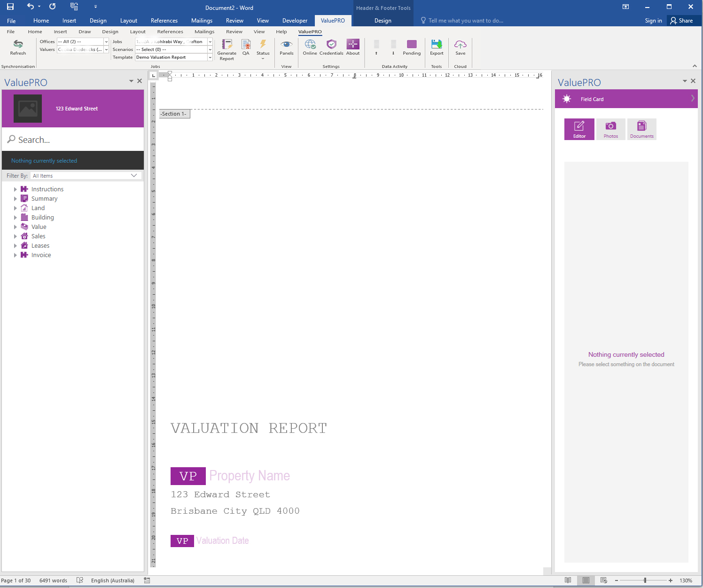703x588 pixels.
Task: Open the About icon
Action: [353, 44]
